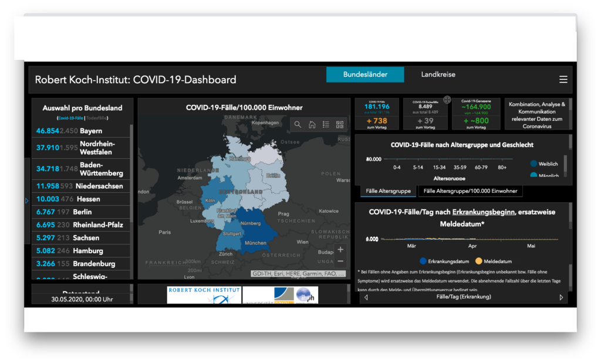Select Baden-Württemberg in the list
Image resolution: width=601 pixels, height=364 pixels.
point(81,169)
